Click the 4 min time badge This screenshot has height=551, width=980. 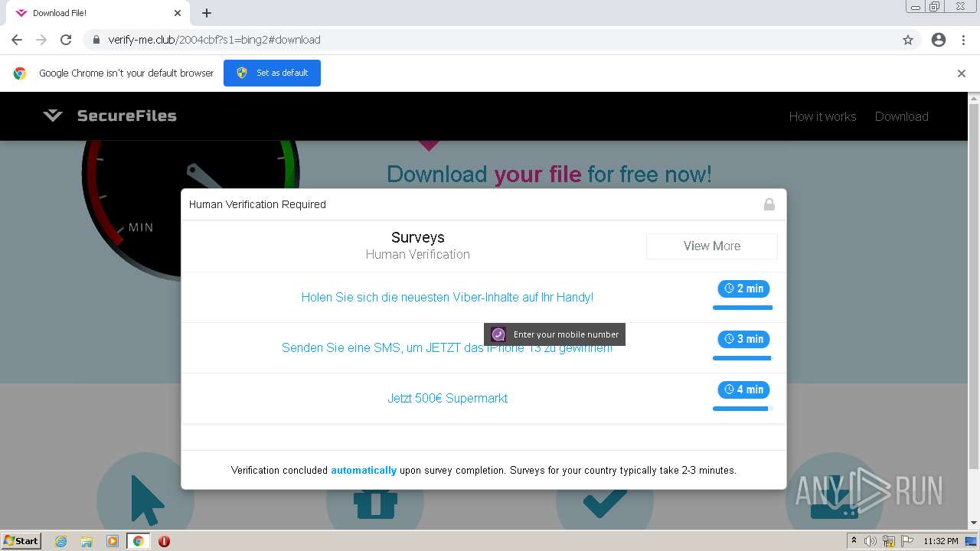click(743, 390)
